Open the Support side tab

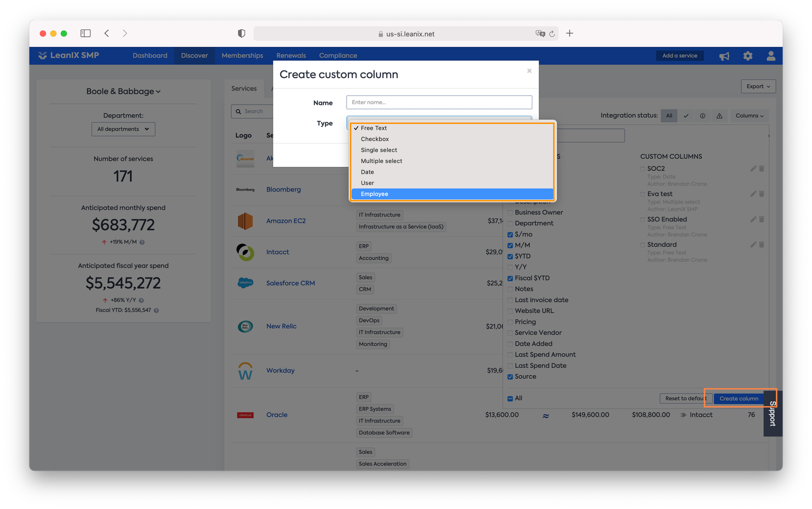(x=772, y=413)
